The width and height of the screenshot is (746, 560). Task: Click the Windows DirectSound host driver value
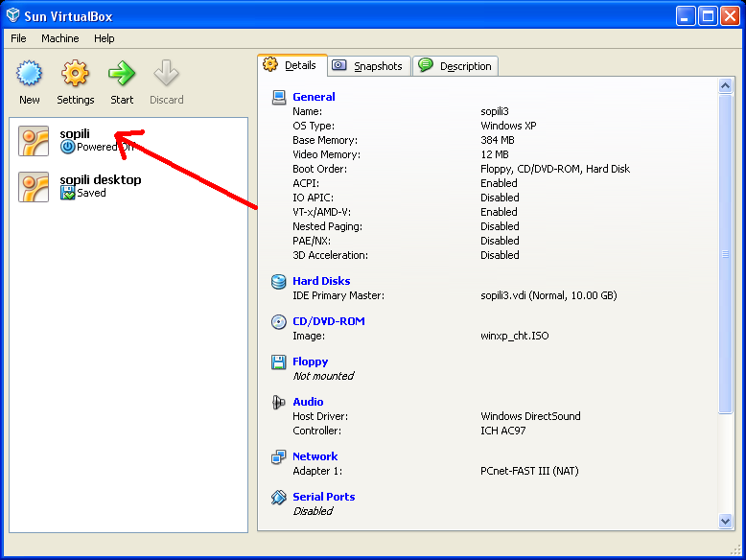click(x=530, y=416)
